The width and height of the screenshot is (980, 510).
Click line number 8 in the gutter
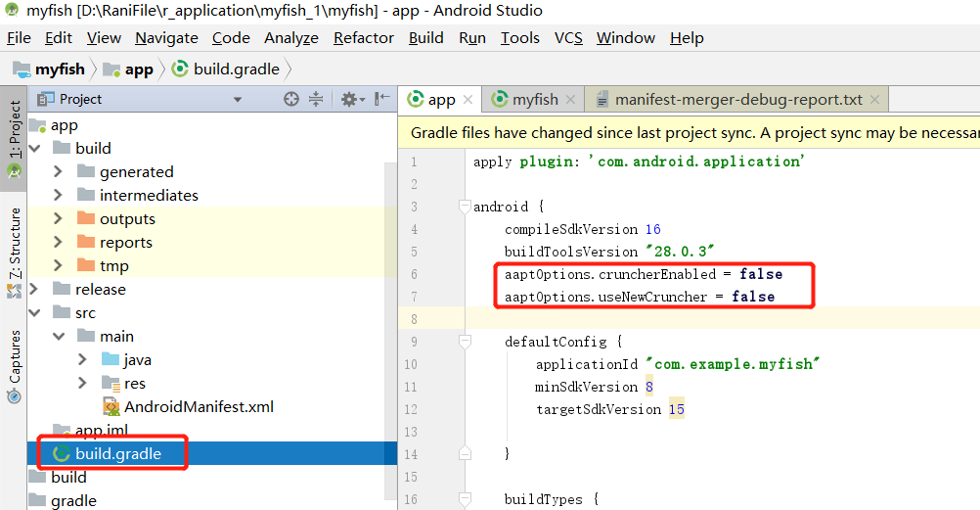[414, 319]
